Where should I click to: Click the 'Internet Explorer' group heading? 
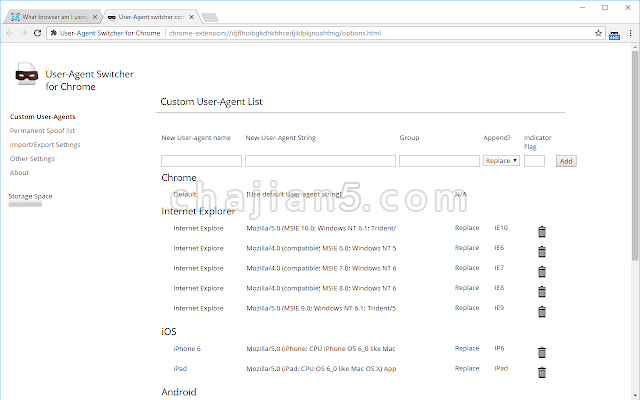coord(198,211)
